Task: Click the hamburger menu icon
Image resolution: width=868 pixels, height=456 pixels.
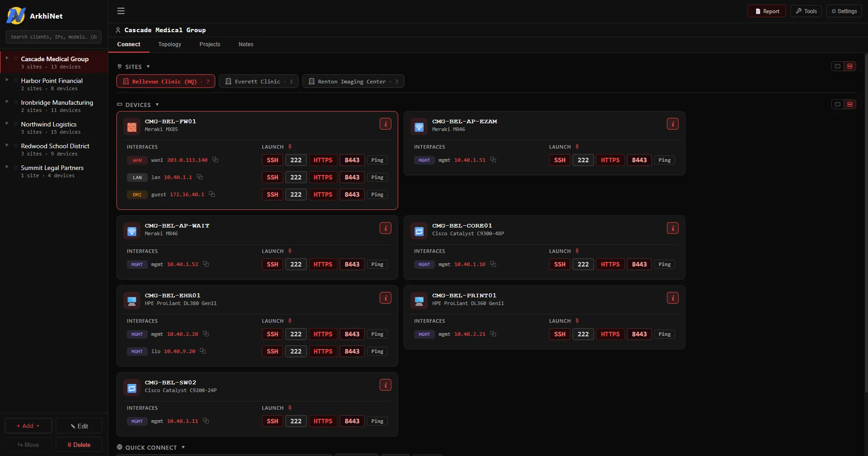Action: point(121,11)
